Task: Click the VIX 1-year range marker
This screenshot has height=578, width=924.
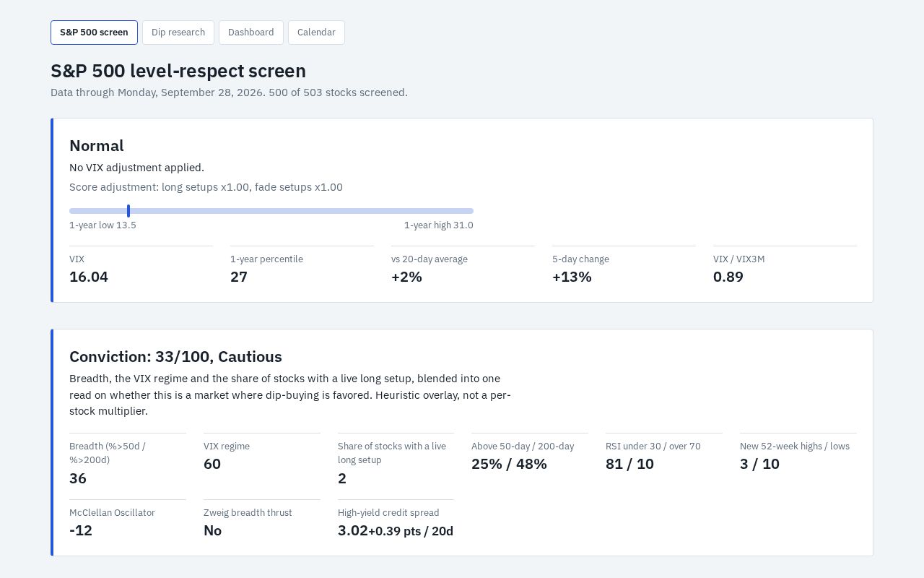Action: pos(128,211)
